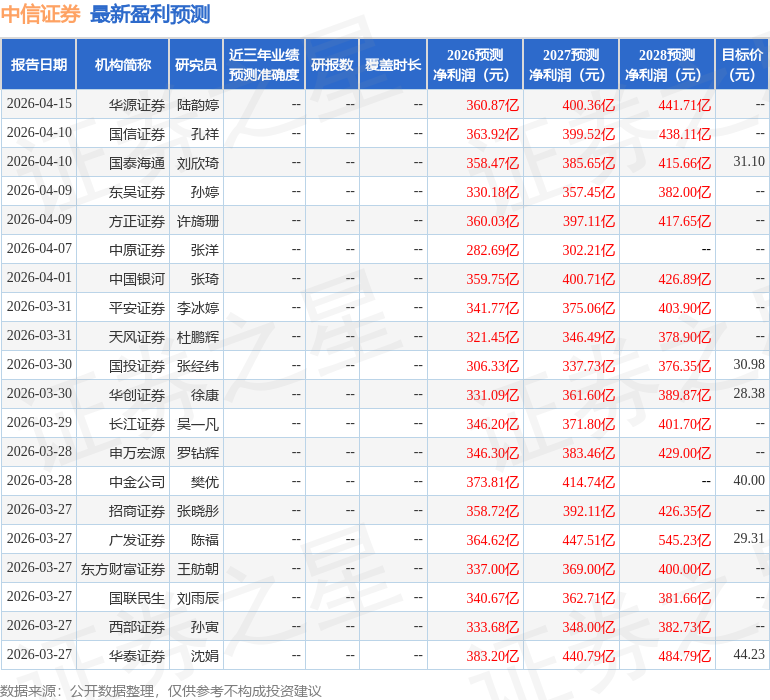This screenshot has width=770, height=700.
Task: Select the 2027预测净利润 column header
Action: [571, 64]
